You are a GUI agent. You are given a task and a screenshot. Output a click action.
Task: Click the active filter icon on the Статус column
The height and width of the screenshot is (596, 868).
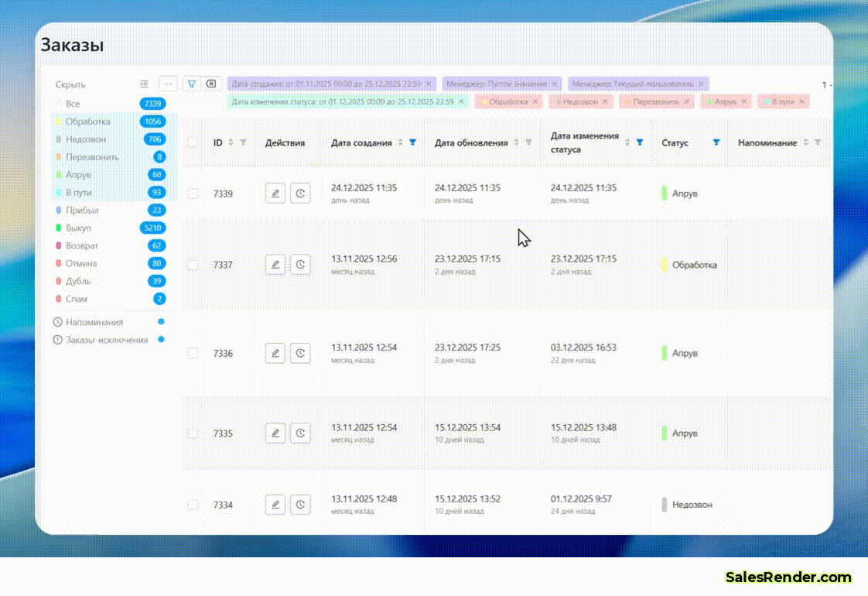[x=716, y=142]
